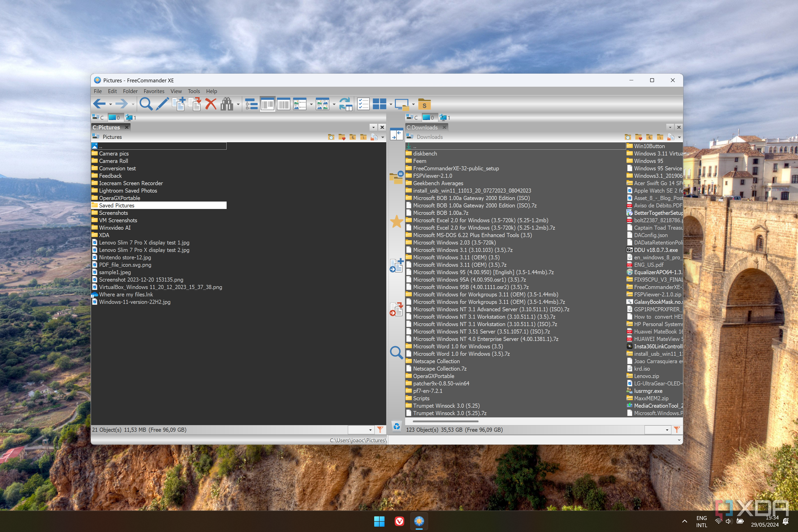Open the Tools menu
The image size is (798, 532).
coord(194,91)
